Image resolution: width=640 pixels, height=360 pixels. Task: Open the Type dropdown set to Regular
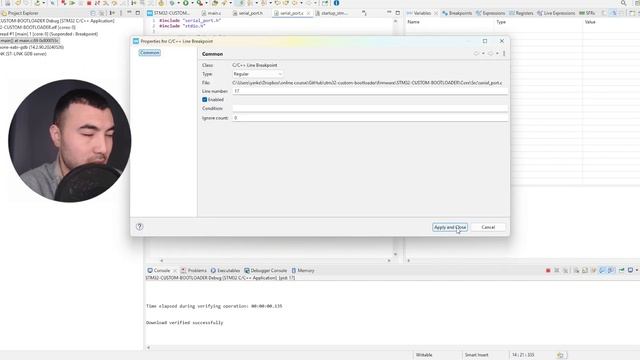click(258, 74)
